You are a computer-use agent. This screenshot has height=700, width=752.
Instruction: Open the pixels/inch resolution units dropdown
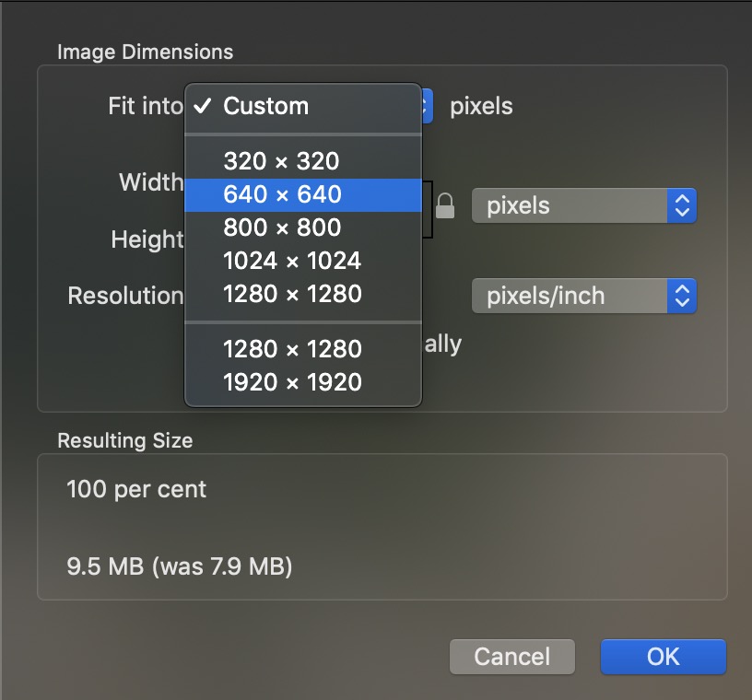(583, 296)
